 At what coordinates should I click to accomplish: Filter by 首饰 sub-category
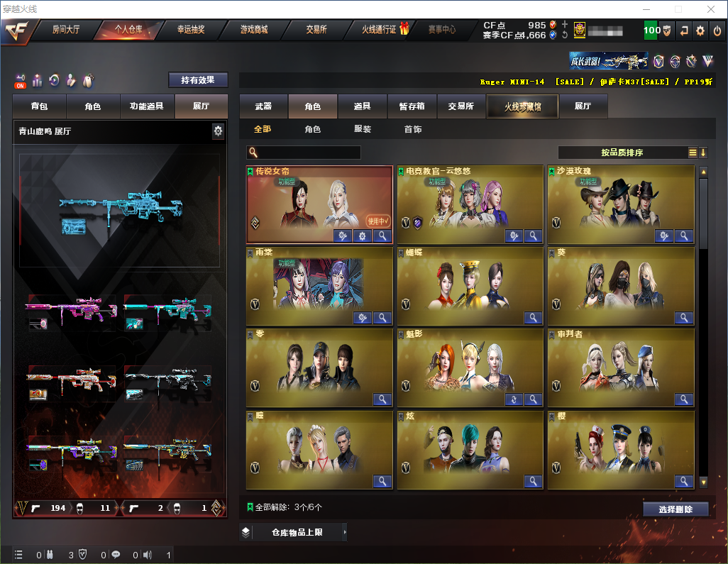coord(413,129)
